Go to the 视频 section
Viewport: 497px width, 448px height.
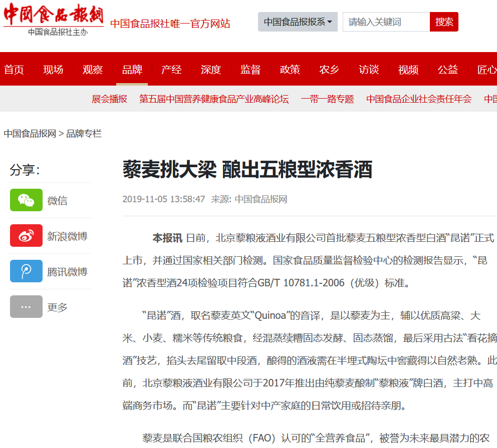point(408,70)
